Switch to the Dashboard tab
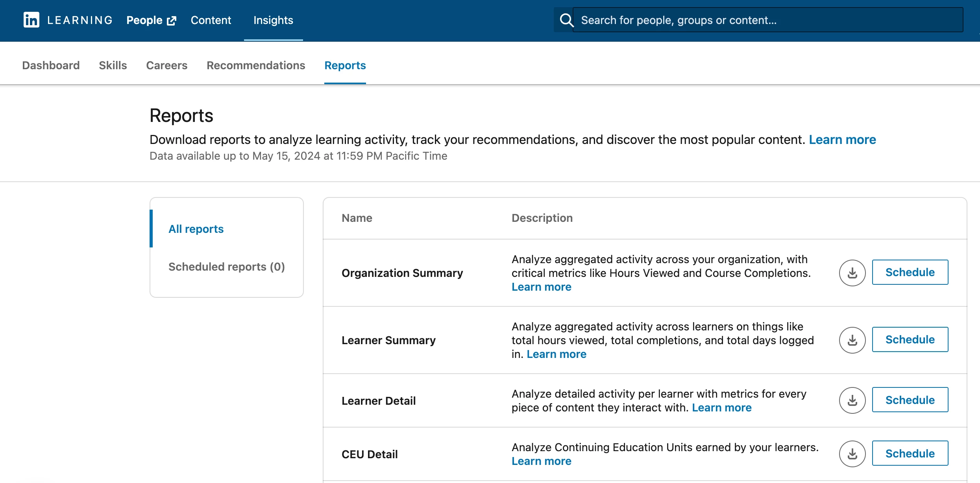This screenshot has width=980, height=483. [51, 65]
